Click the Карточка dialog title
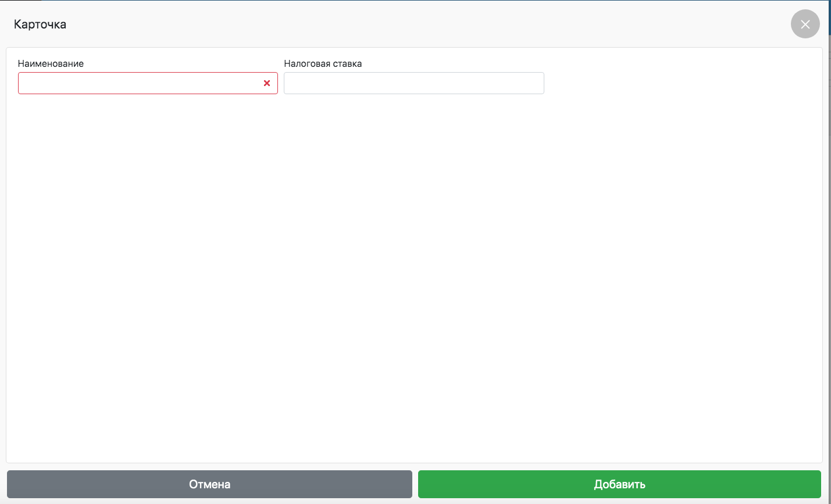This screenshot has height=504, width=831. pos(40,24)
